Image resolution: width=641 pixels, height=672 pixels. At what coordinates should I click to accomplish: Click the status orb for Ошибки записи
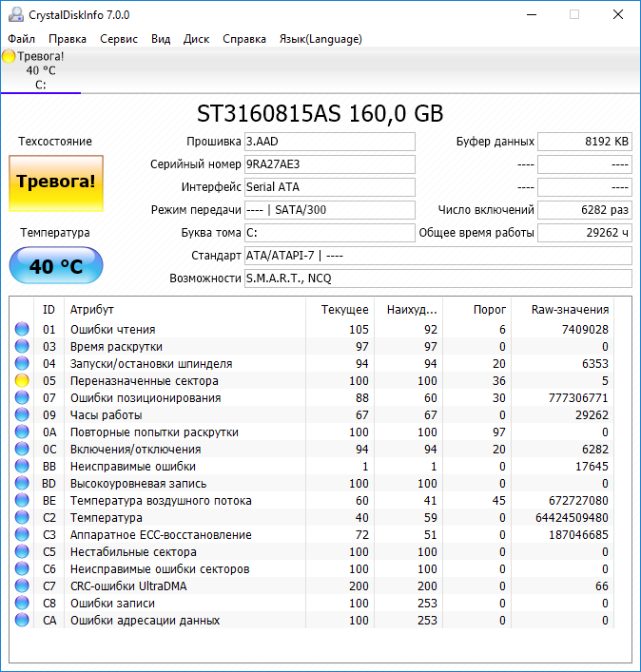click(22, 603)
